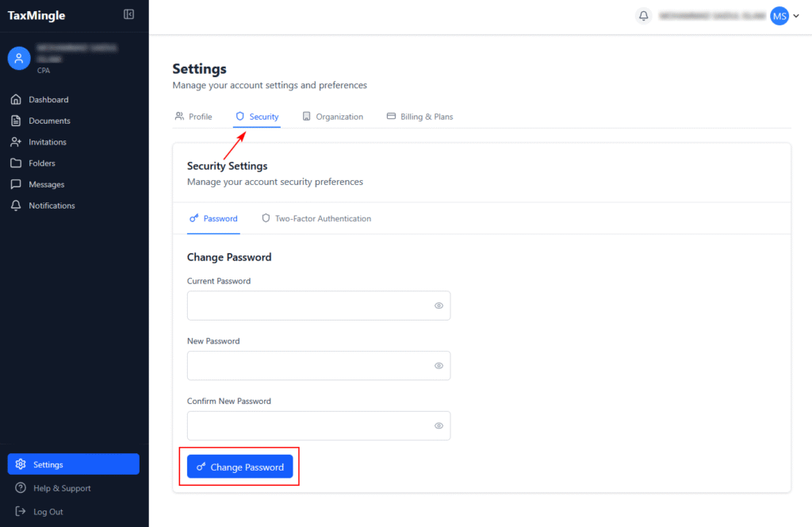Image resolution: width=812 pixels, height=527 pixels.
Task: Switch to the Organization tab
Action: (332, 117)
